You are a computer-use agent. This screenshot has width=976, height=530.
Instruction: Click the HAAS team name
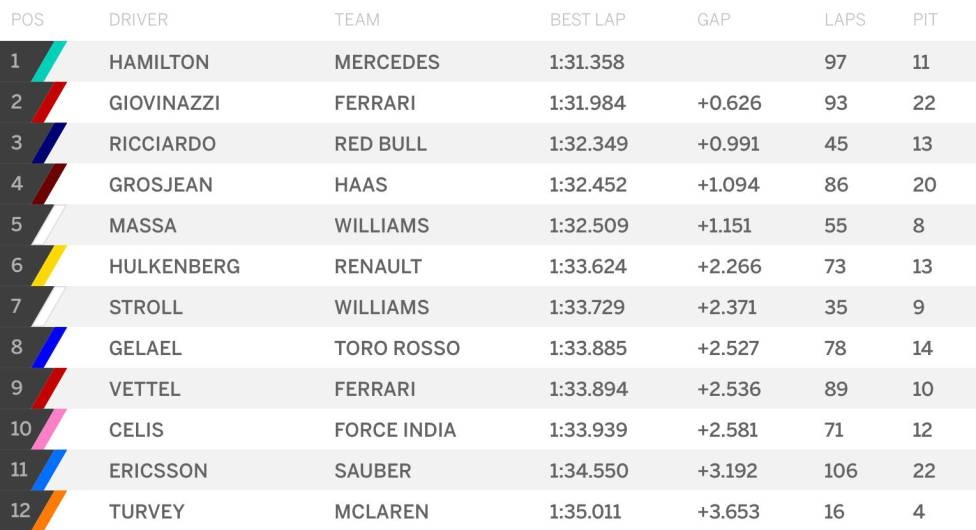point(361,185)
